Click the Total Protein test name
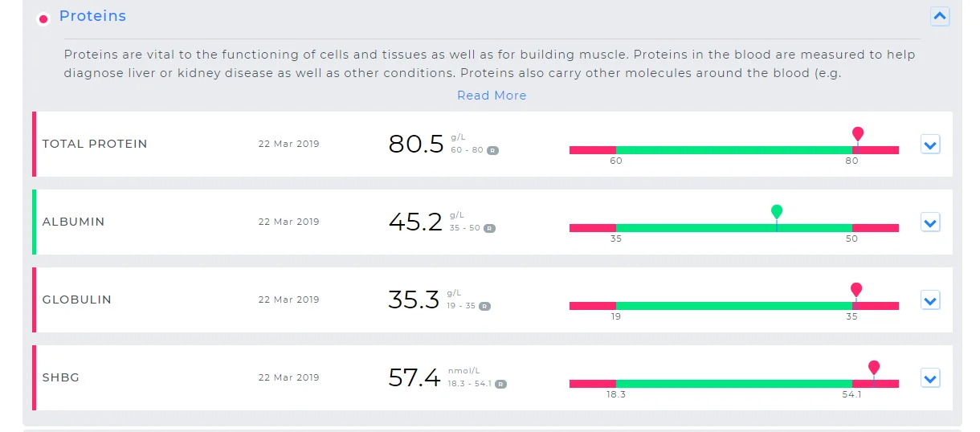980x432 pixels. [x=95, y=145]
